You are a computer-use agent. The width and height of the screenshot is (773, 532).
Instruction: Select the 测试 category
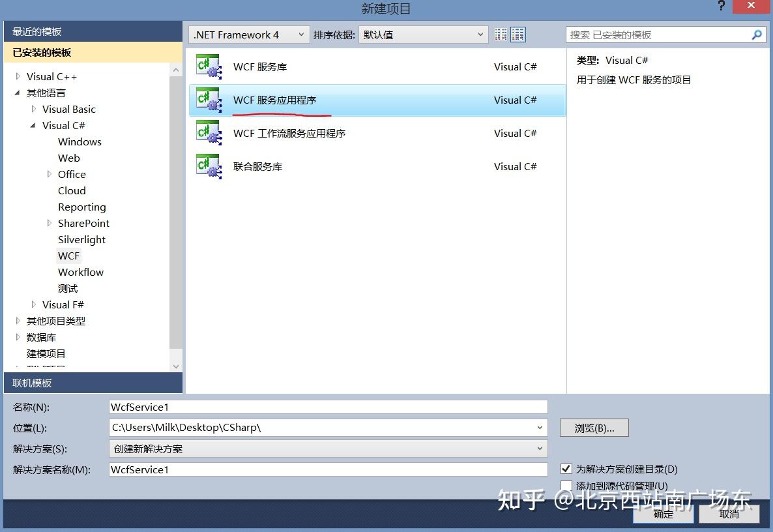pos(68,288)
